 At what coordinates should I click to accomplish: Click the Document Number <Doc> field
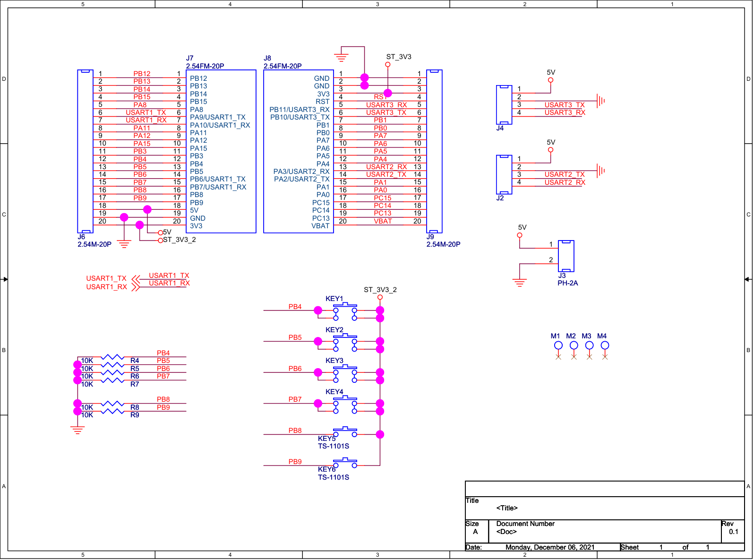coord(506,532)
